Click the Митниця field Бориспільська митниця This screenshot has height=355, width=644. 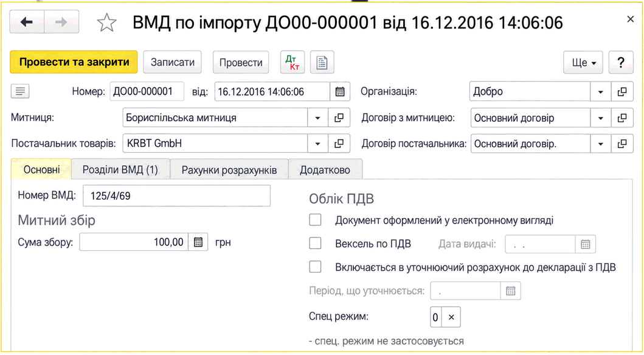pyautogui.click(x=215, y=118)
